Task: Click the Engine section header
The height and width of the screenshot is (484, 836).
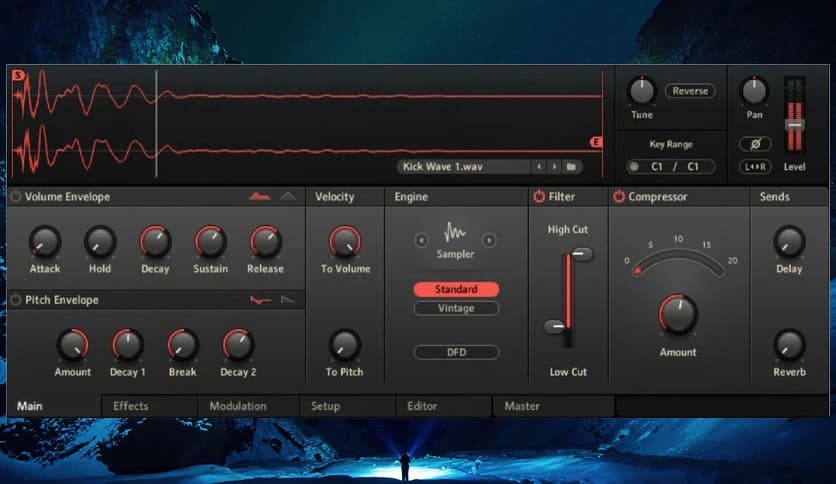Action: point(411,197)
